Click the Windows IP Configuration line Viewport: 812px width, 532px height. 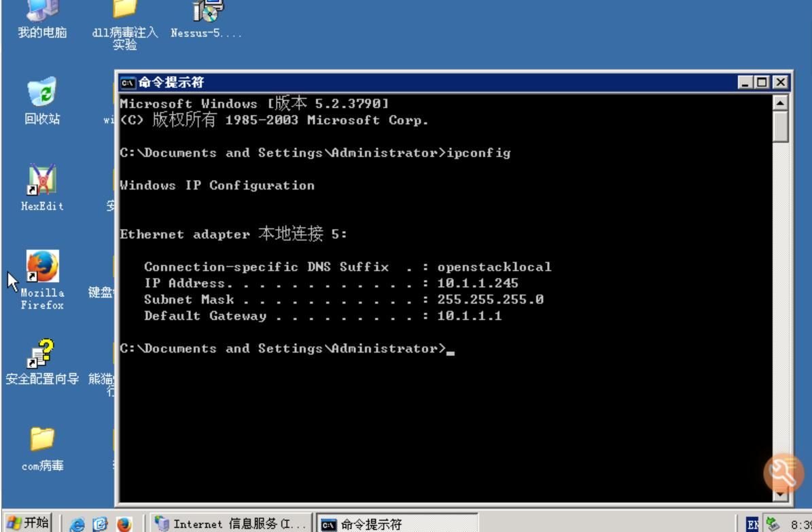tap(217, 185)
